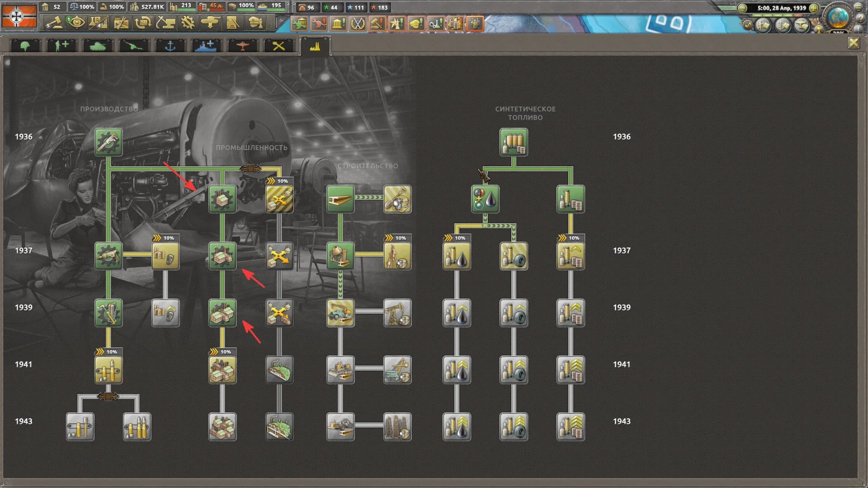Select the 1937 rubber tire processing technology
868x488 pixels.
pos(514,256)
